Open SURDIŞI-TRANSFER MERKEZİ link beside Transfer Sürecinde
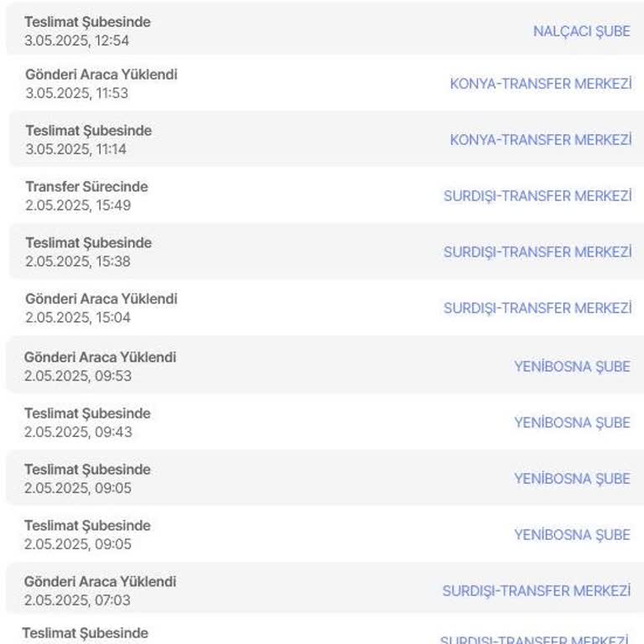Viewport: 644px width, 644px height. coord(537,196)
